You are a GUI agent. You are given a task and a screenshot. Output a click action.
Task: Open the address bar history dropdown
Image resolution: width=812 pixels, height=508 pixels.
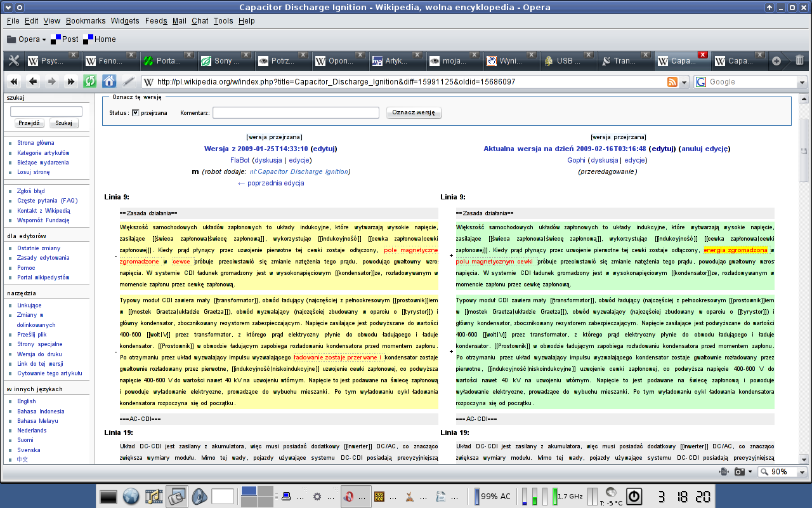point(684,82)
